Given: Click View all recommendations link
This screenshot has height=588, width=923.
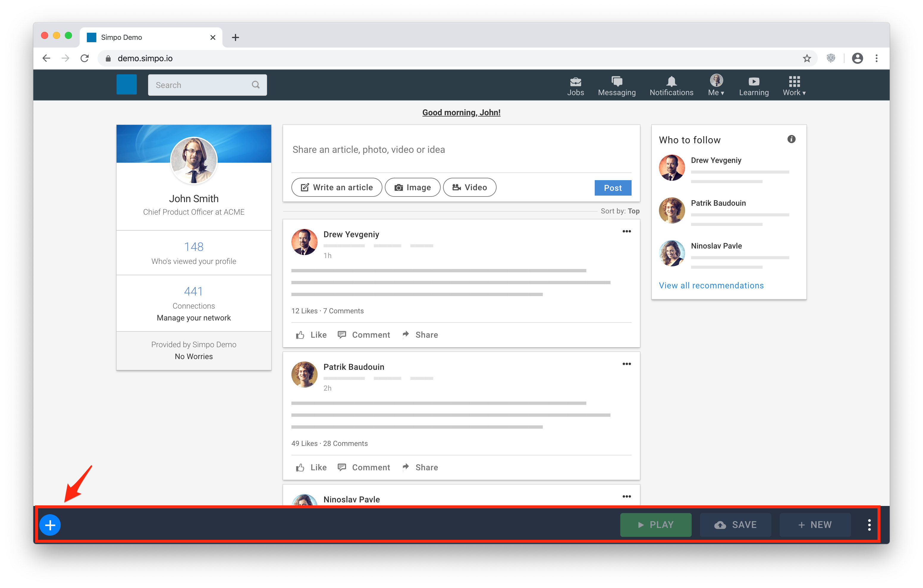Looking at the screenshot, I should [711, 286].
